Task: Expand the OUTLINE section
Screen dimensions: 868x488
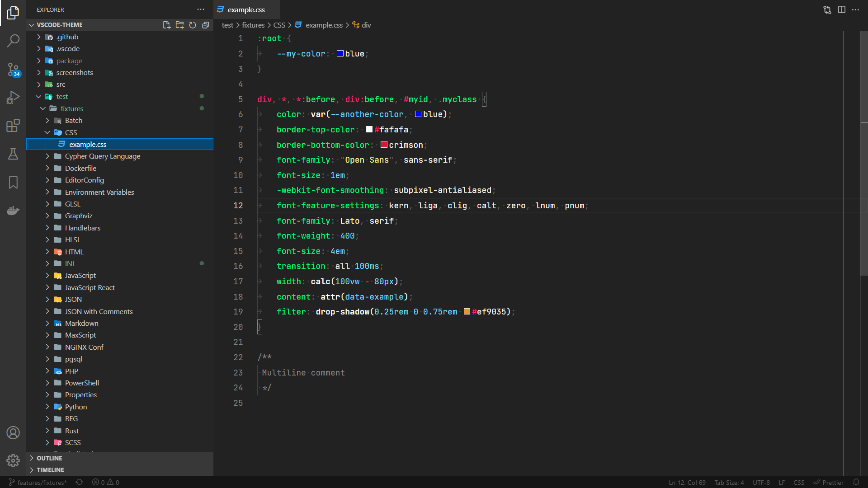Action: 49,458
